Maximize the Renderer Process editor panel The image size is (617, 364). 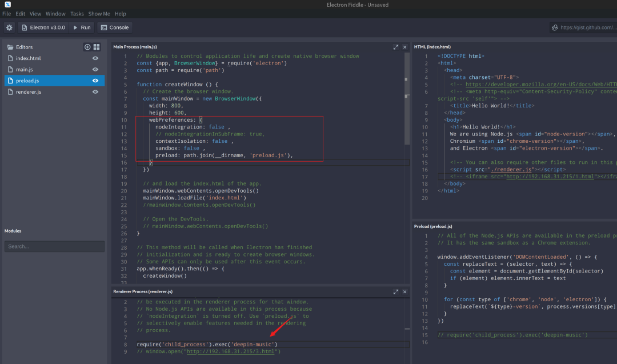(395, 291)
